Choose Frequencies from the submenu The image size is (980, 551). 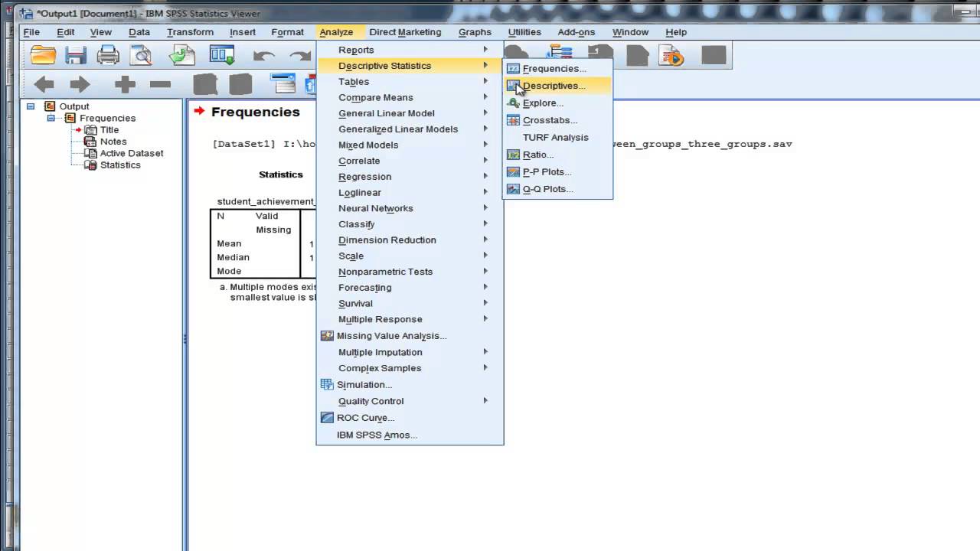[x=557, y=69]
